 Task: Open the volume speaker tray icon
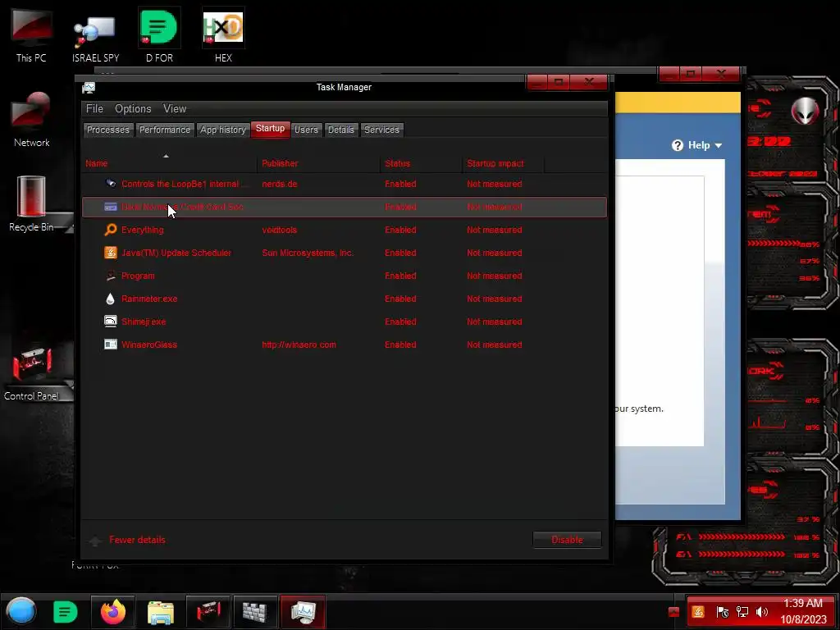coord(762,612)
